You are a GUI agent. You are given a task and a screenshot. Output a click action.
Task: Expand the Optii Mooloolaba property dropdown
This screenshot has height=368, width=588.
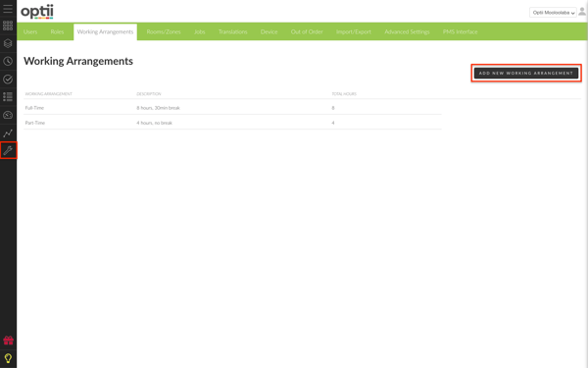[x=553, y=13]
